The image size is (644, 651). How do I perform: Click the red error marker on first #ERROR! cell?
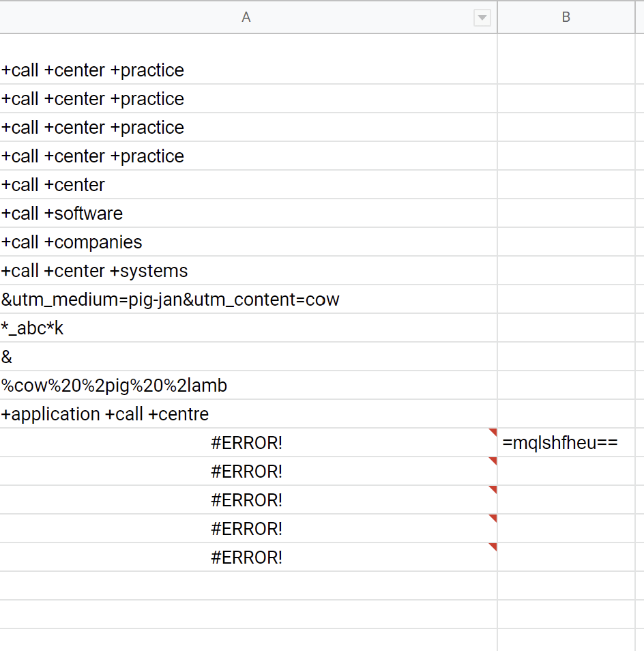pos(493,433)
